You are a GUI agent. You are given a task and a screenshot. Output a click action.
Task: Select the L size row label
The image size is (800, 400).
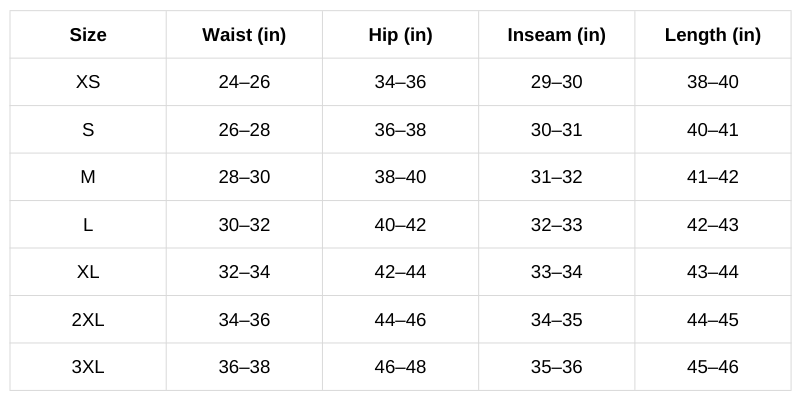[88, 225]
